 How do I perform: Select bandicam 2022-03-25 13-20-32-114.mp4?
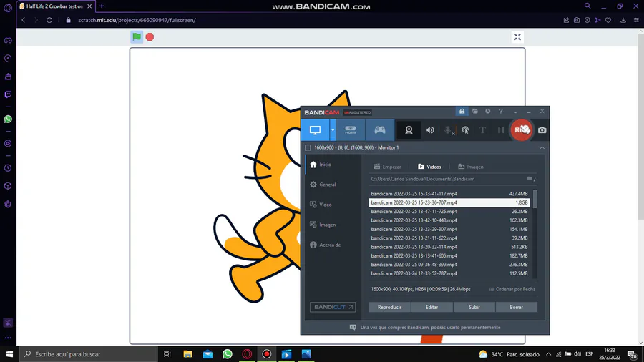449,247
